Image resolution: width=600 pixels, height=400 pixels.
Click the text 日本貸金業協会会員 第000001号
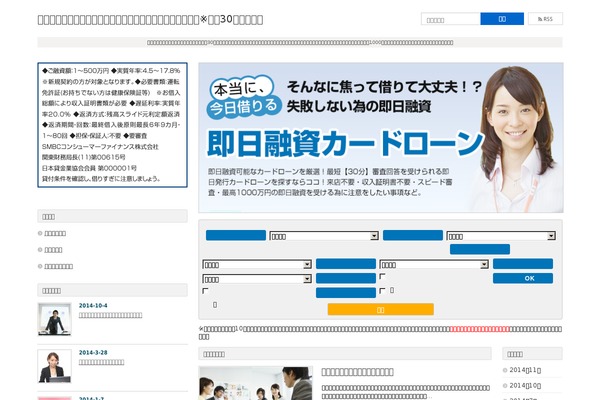tap(90, 168)
